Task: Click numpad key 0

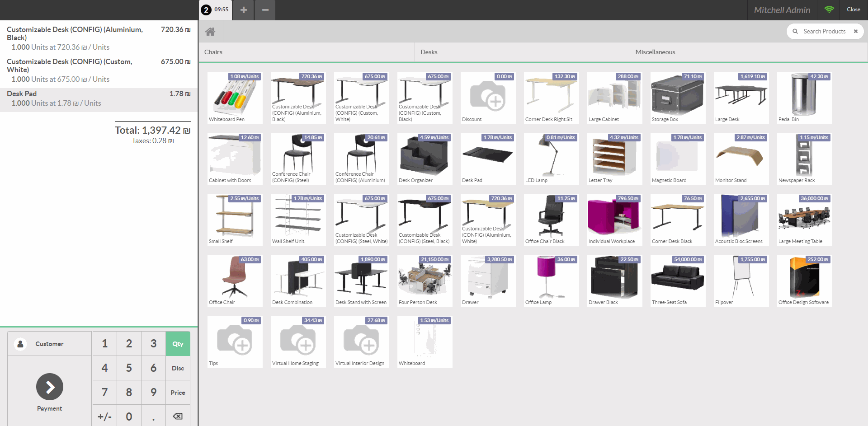Action: click(129, 417)
